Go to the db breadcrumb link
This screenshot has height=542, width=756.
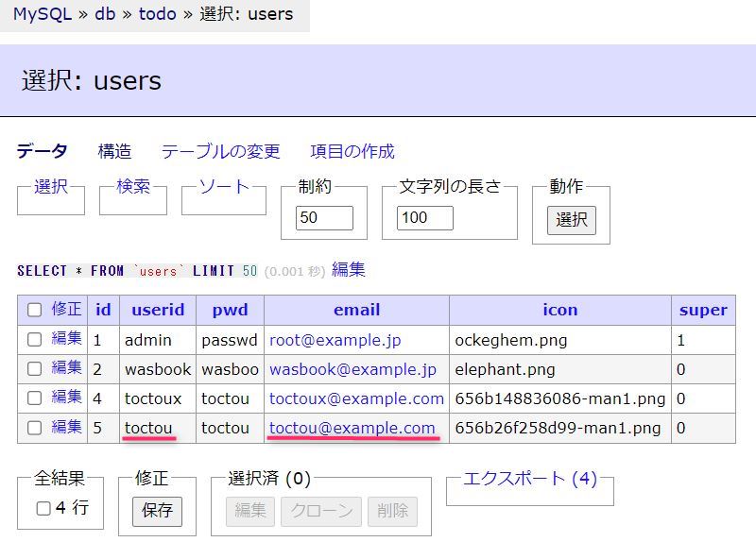pos(105,14)
